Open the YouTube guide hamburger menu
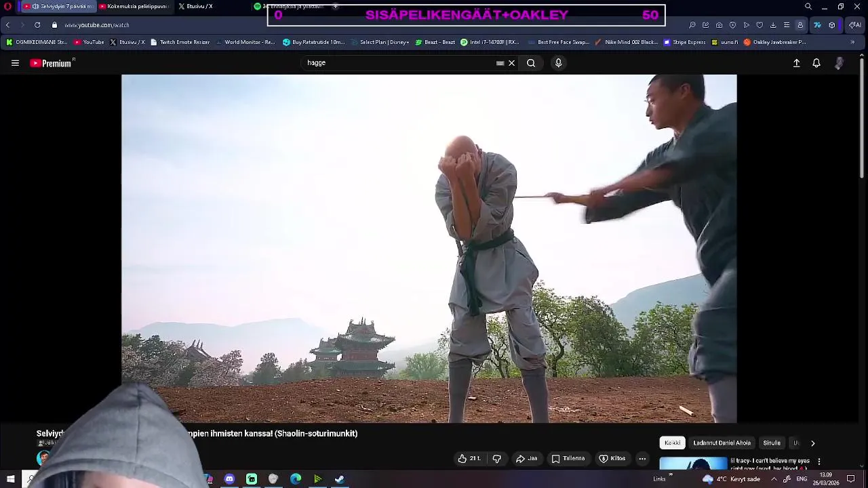This screenshot has height=488, width=868. point(15,63)
